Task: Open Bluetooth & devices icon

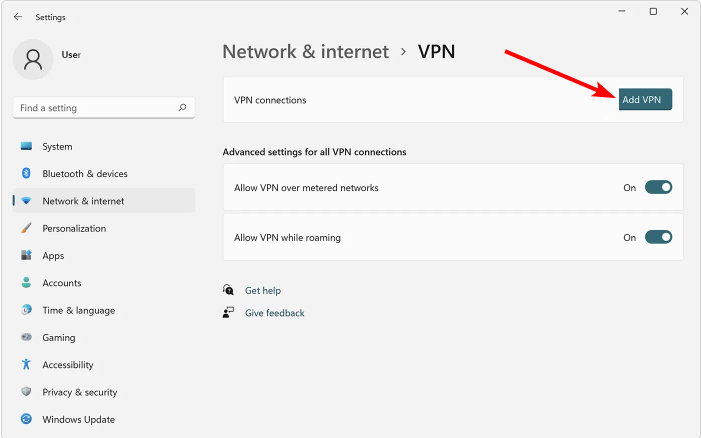Action: (26, 174)
